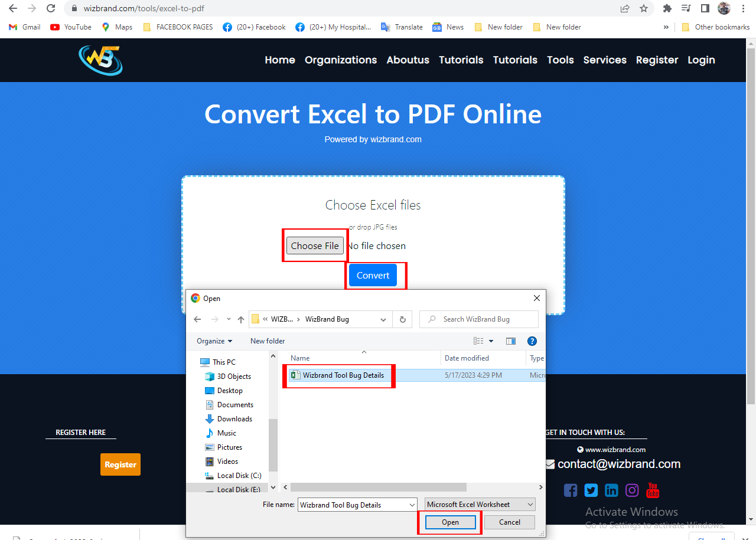
Task: Open the Services menu item
Action: point(605,60)
